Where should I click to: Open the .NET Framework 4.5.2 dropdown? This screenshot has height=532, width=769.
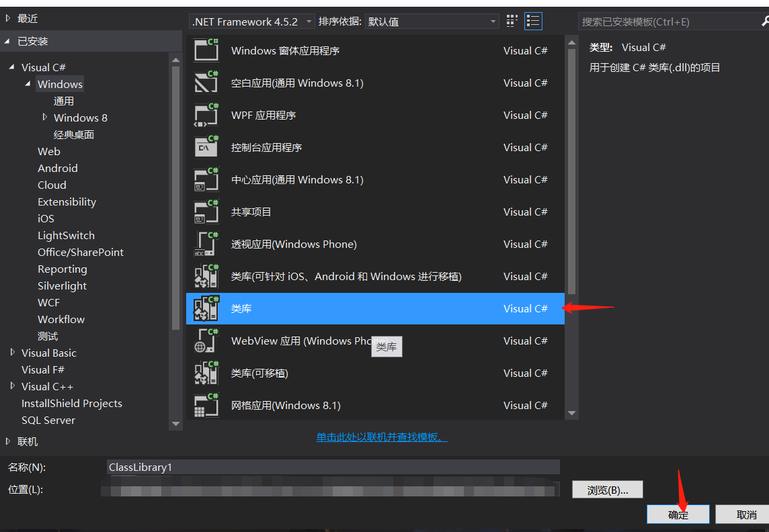[251, 21]
